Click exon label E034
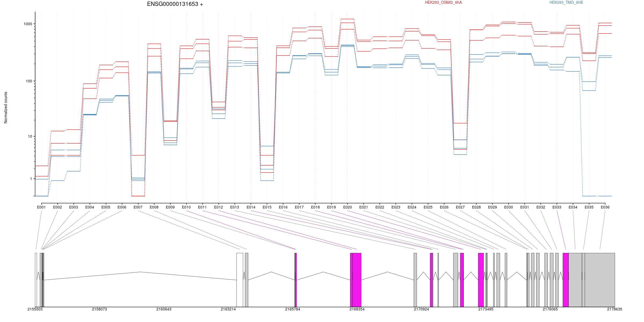Image resolution: width=644 pixels, height=322 pixels. click(573, 207)
